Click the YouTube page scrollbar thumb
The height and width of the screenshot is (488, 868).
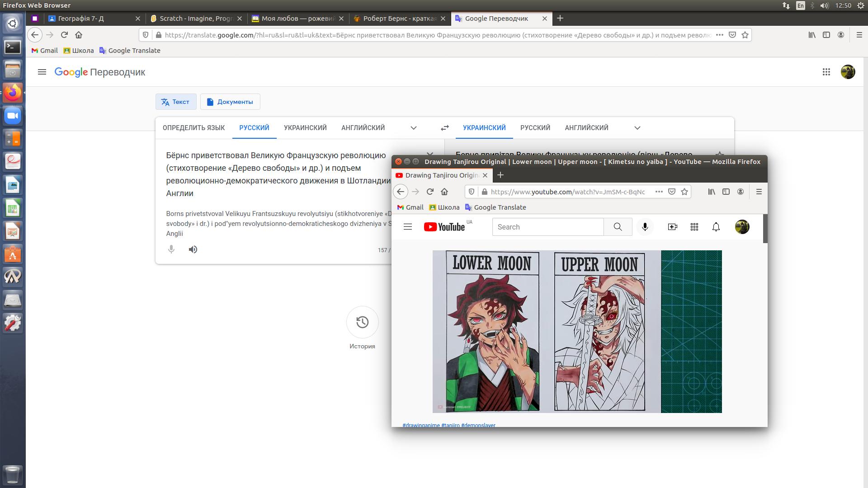[x=765, y=229]
